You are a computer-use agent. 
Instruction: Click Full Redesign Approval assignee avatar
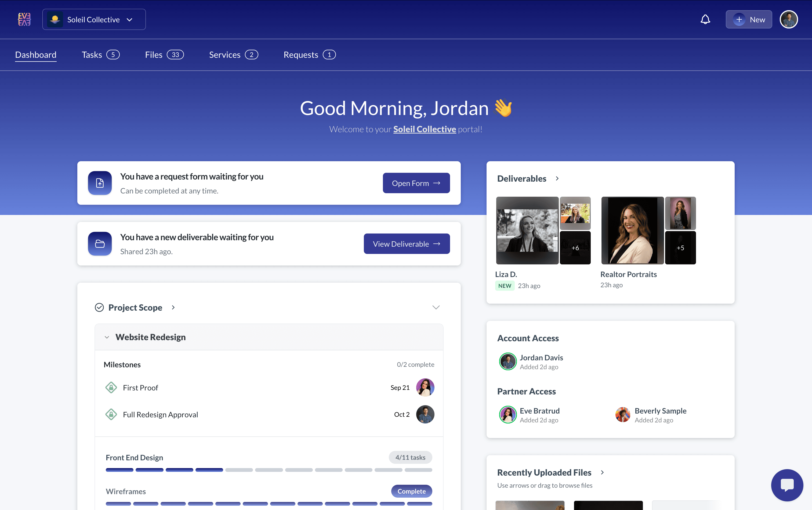pyautogui.click(x=425, y=414)
